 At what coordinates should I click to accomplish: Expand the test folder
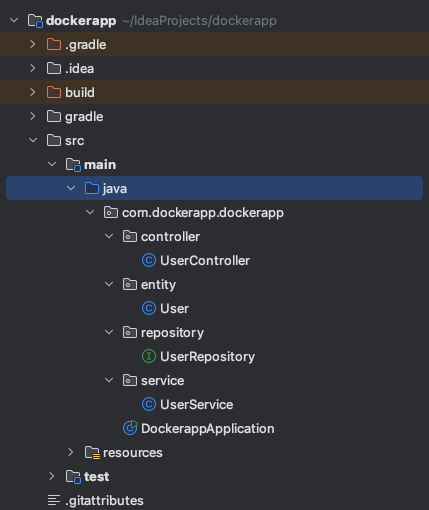click(52, 476)
